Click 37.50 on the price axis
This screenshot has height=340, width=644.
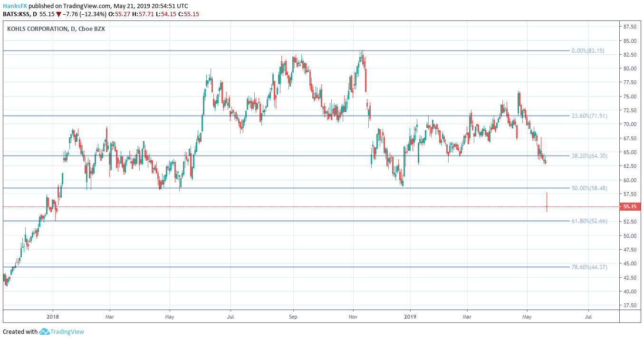[x=631, y=305]
